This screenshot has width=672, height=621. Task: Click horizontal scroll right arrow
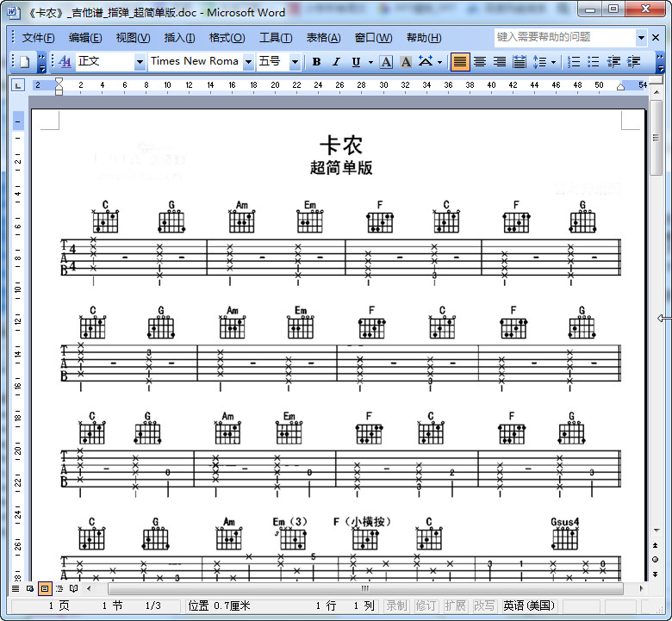point(642,588)
